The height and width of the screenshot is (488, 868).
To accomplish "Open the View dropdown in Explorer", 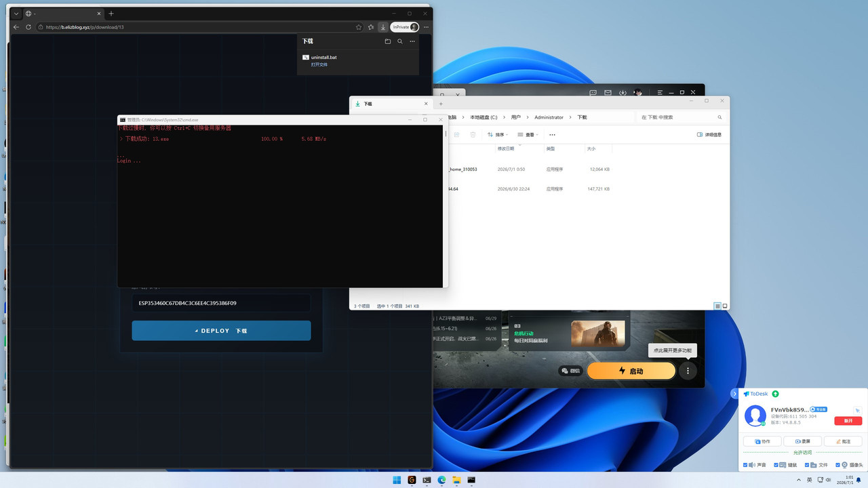I will tap(528, 135).
